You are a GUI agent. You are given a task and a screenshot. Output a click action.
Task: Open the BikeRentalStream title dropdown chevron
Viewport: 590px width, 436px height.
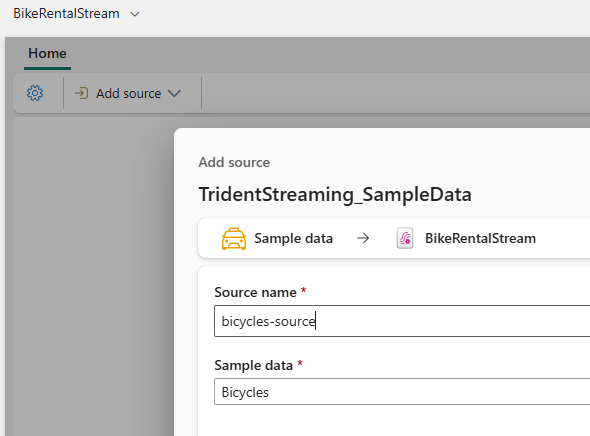point(135,14)
